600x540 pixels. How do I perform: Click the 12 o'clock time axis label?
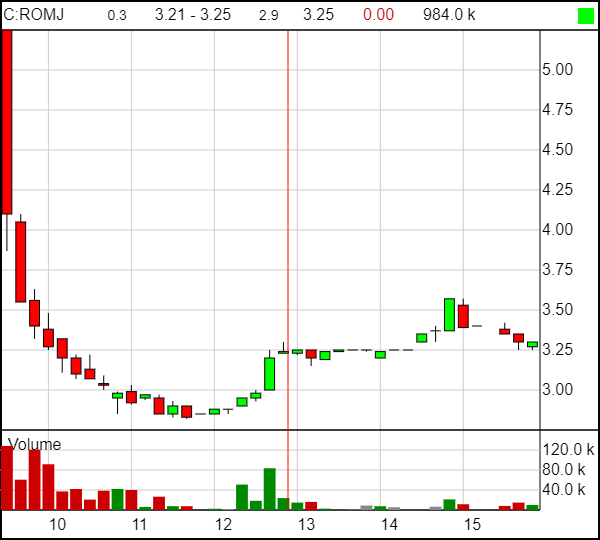tap(223, 524)
